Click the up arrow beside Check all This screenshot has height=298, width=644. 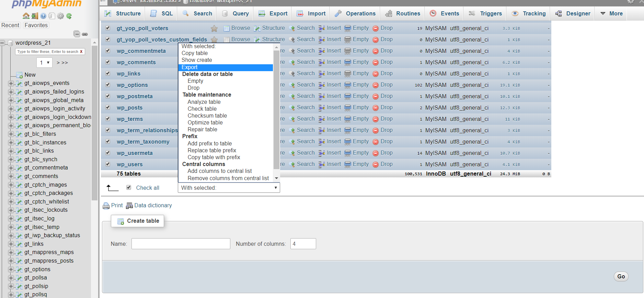tap(112, 188)
